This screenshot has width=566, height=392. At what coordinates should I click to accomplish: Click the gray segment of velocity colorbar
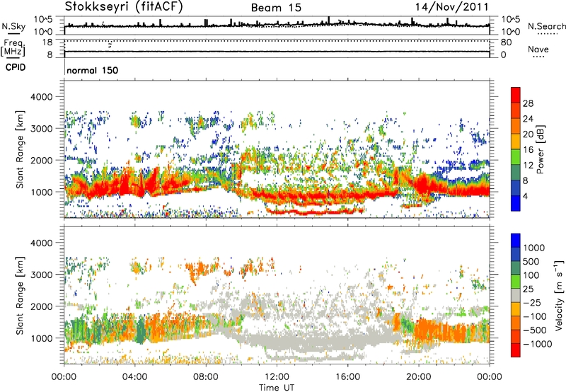(516, 295)
